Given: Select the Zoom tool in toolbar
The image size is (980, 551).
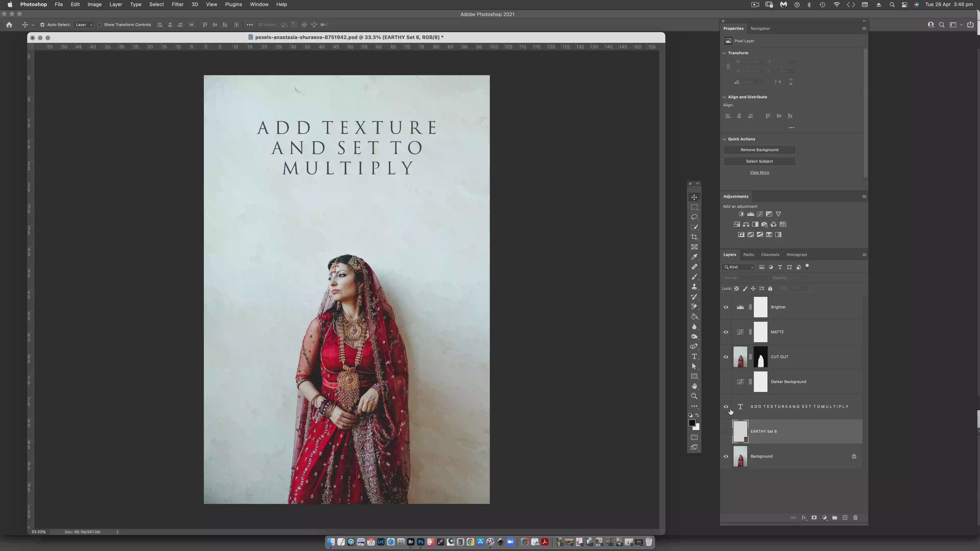Looking at the screenshot, I should point(694,396).
